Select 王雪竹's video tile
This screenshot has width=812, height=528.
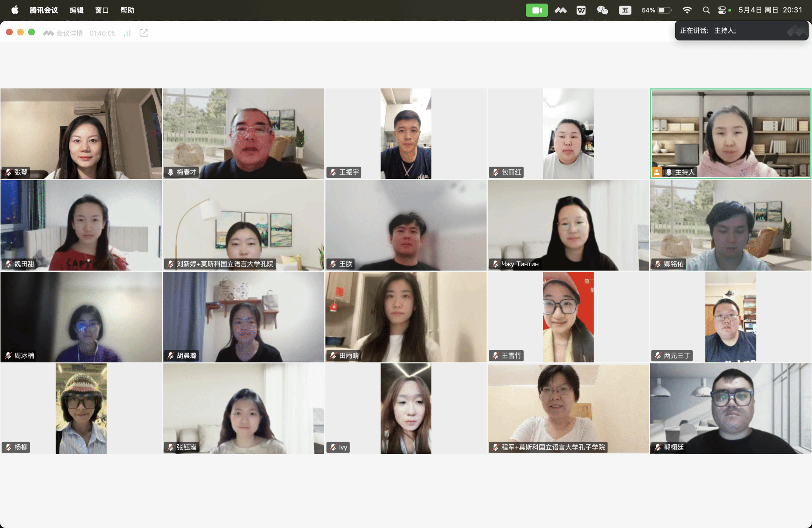pos(568,317)
